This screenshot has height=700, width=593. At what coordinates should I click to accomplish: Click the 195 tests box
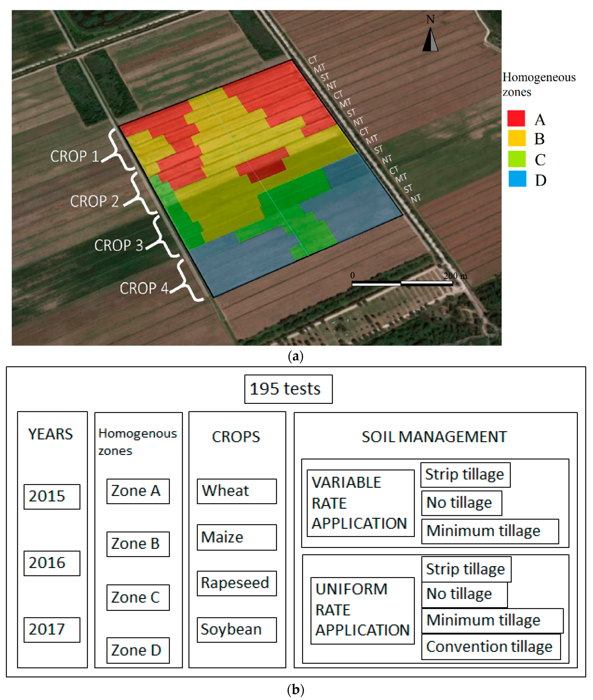[288, 389]
